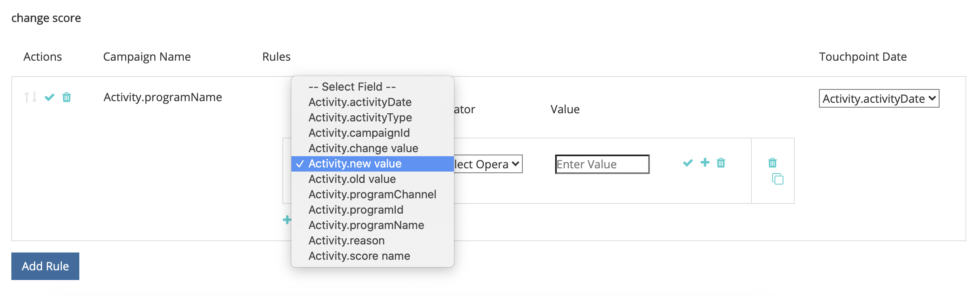The image size is (980, 297).
Task: Select the '-- Select Field --' placeholder option
Action: click(352, 87)
